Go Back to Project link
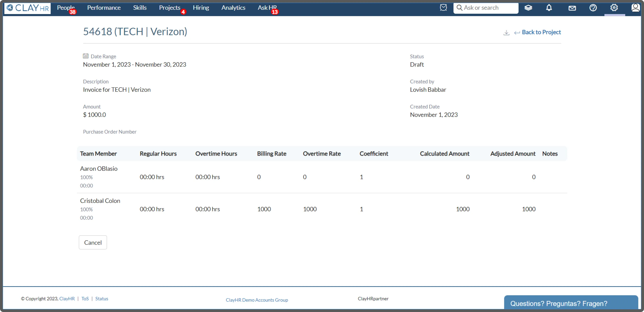This screenshot has height=312, width=644. [541, 32]
